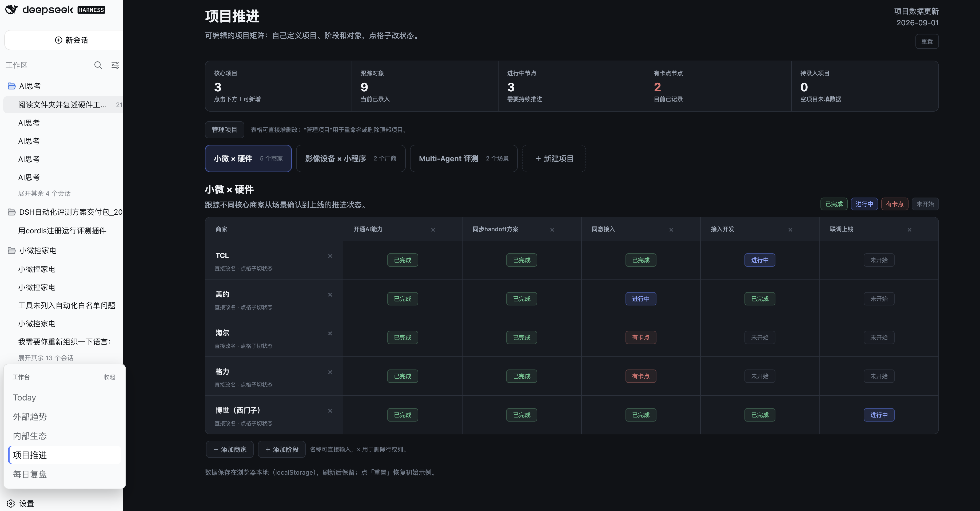Viewport: 980px width, 511px height.
Task: Remove the 同步handoff方案 column via ×
Action: click(x=552, y=230)
